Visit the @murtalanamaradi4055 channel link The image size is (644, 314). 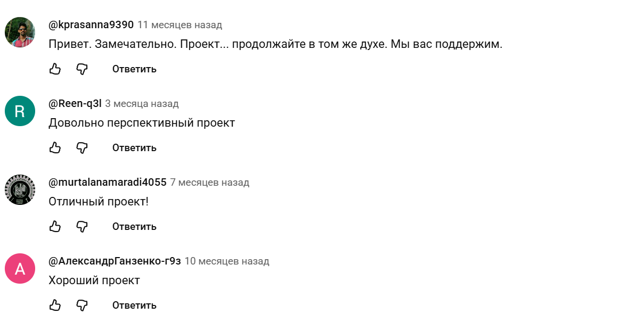[108, 183]
